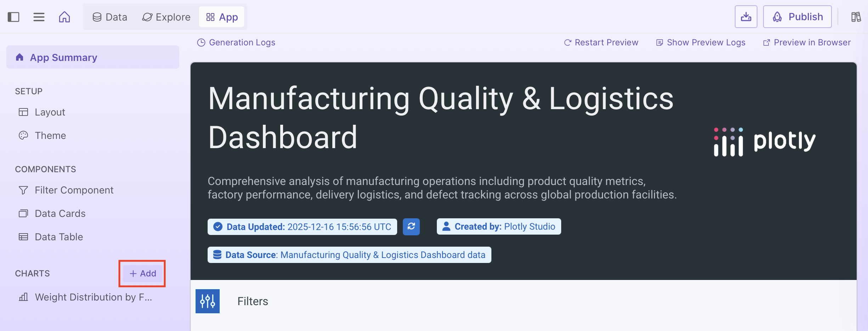The image size is (868, 331).
Task: Go to home via house icon
Action: point(64,17)
